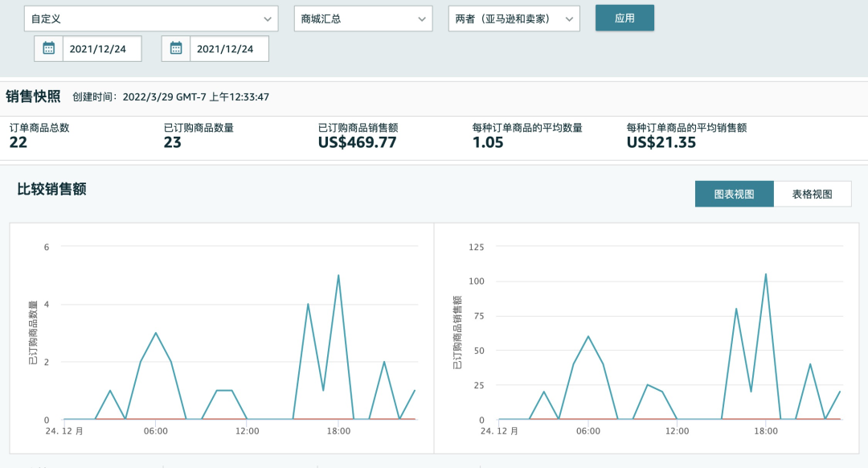The width and height of the screenshot is (868, 468).
Task: Open the 两者（亚马逊和卖家）fulfillment dropdown
Action: pos(514,18)
